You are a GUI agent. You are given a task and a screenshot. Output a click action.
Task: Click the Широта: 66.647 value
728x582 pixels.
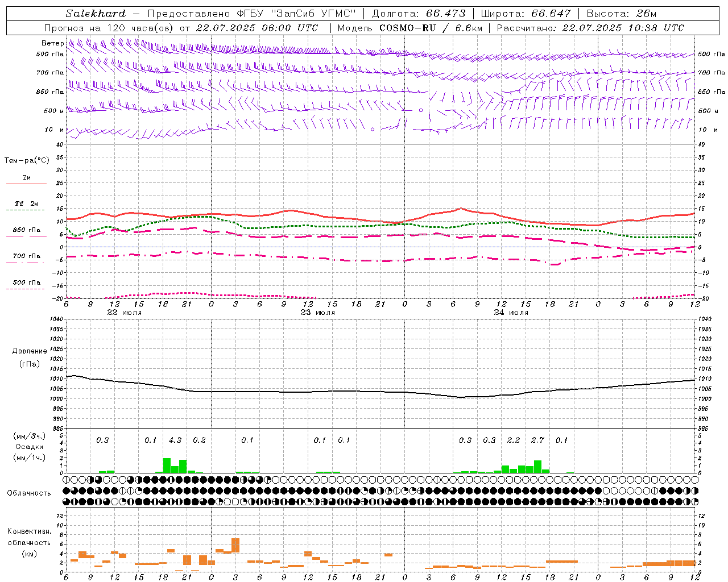[x=526, y=14]
